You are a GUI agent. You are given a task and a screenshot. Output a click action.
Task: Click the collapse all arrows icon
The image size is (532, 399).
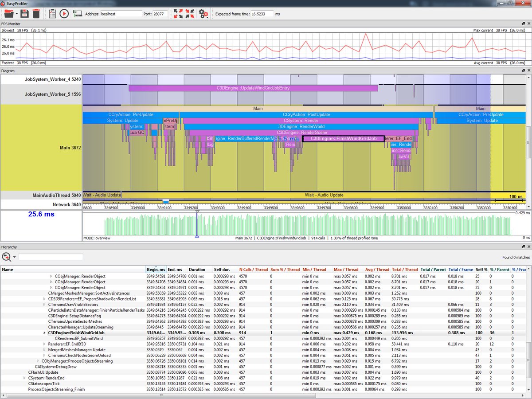click(190, 14)
